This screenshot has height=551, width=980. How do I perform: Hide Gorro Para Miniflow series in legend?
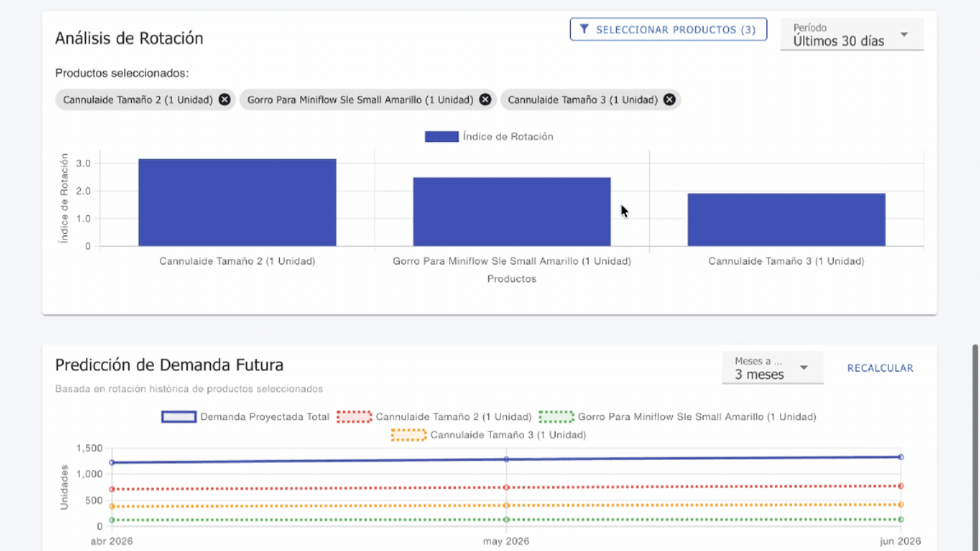(x=556, y=417)
